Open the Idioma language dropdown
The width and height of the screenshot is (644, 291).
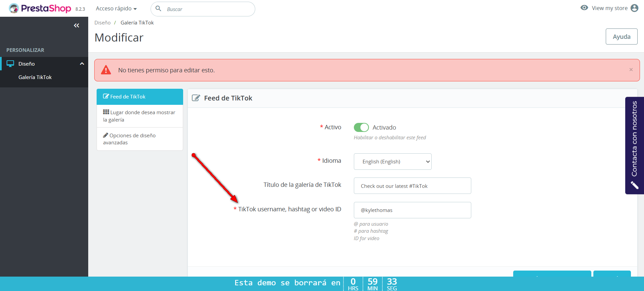(392, 161)
